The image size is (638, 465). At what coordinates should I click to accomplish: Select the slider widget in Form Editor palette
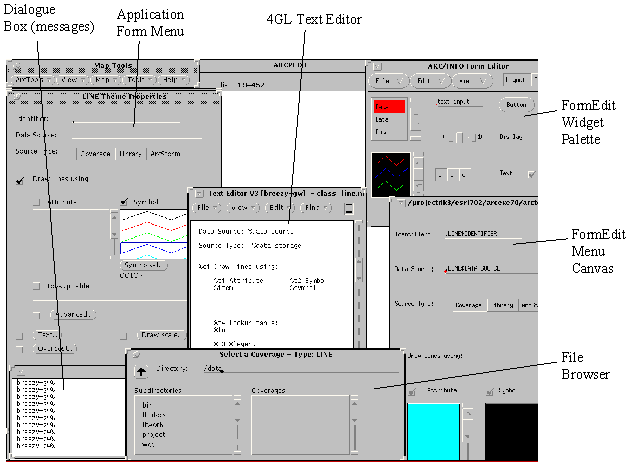point(463,137)
